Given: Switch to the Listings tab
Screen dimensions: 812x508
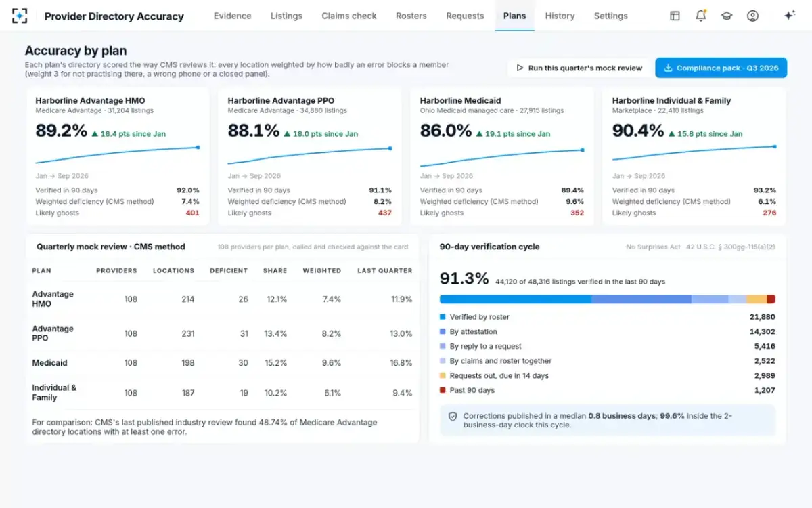Looking at the screenshot, I should coord(286,16).
